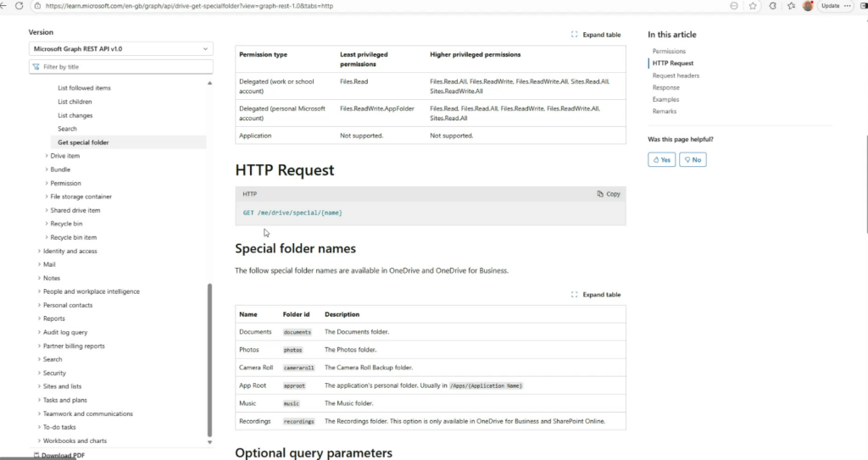The height and width of the screenshot is (460, 868).
Task: Expand the To-do tasks section
Action: coord(59,427)
